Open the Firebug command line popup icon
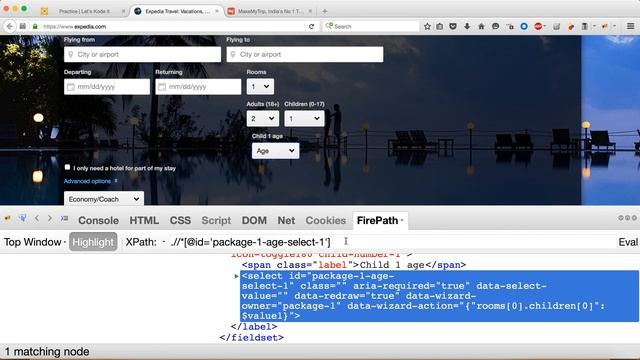Screen dimensions: 640x360 64,218
